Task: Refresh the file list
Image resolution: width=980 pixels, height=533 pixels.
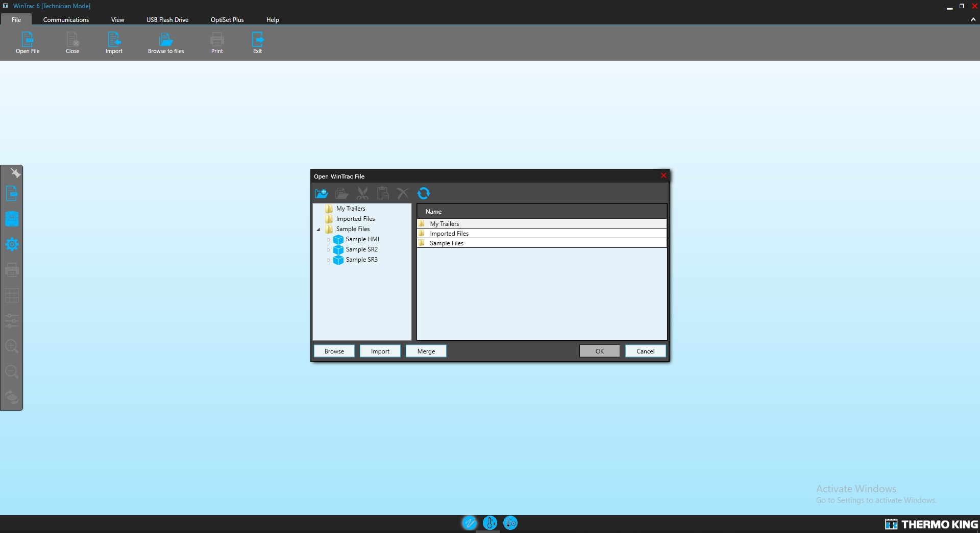Action: (x=424, y=193)
